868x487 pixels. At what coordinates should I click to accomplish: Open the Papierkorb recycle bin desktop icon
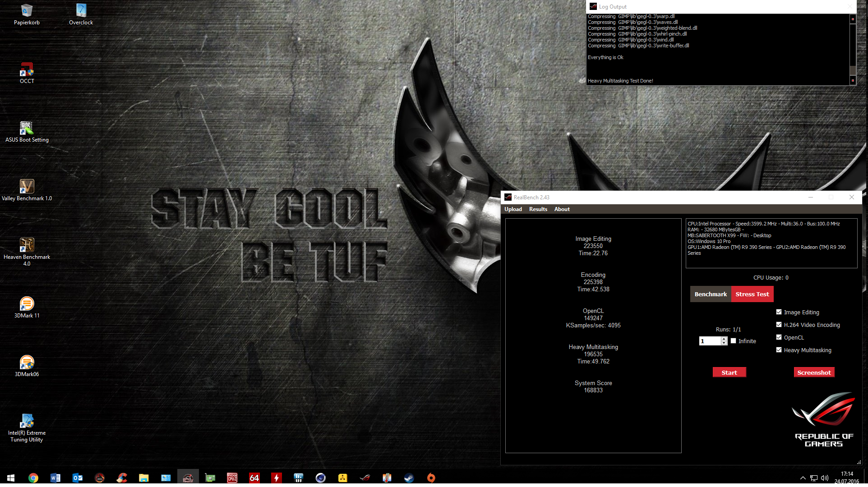[27, 14]
